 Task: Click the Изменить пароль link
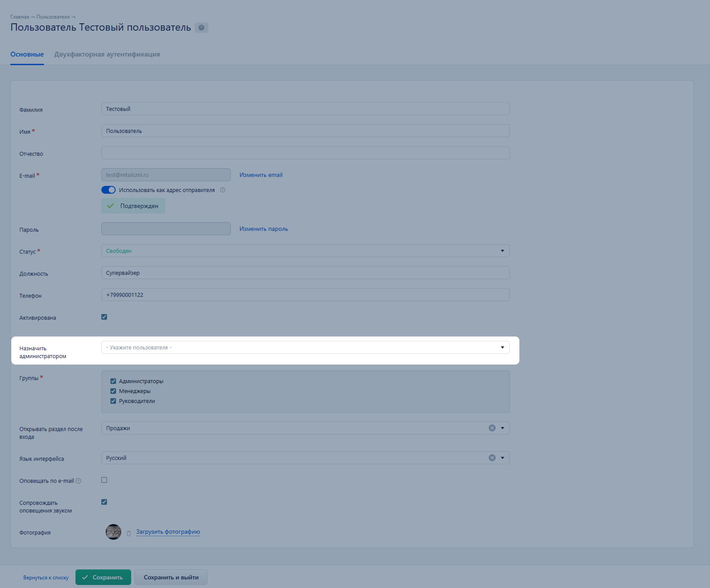coord(264,229)
